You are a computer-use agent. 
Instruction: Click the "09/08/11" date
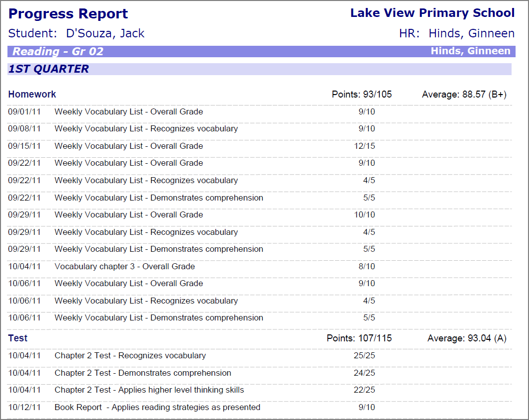point(24,128)
